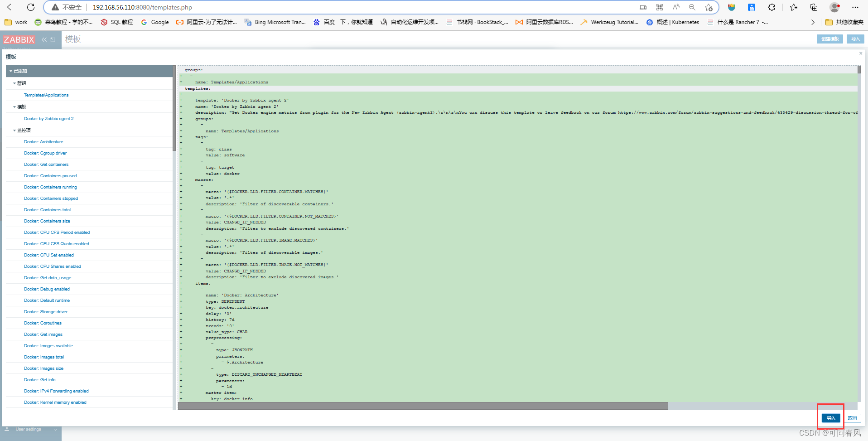Viewport: 868px width, 441px height.
Task: Collapse the 模板 tree group
Action: pos(14,107)
